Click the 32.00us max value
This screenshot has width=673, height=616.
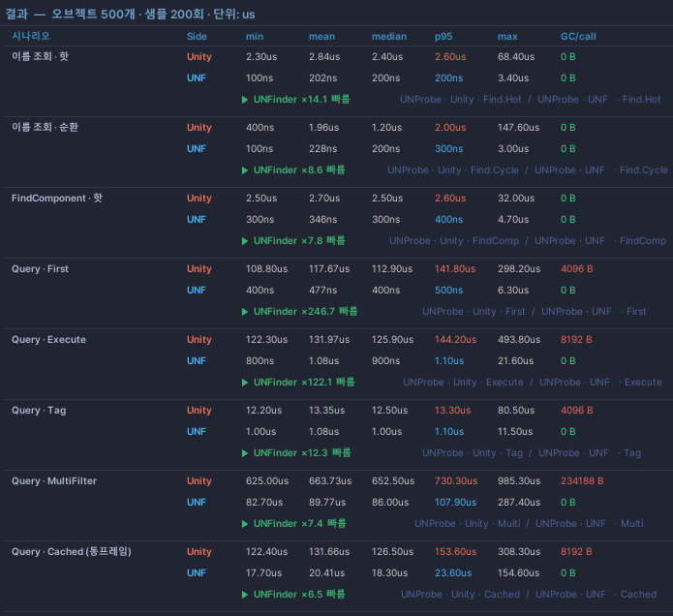[516, 199]
